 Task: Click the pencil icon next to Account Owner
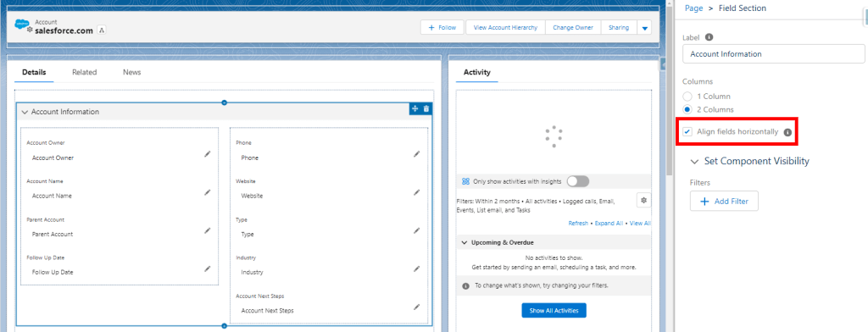click(208, 154)
